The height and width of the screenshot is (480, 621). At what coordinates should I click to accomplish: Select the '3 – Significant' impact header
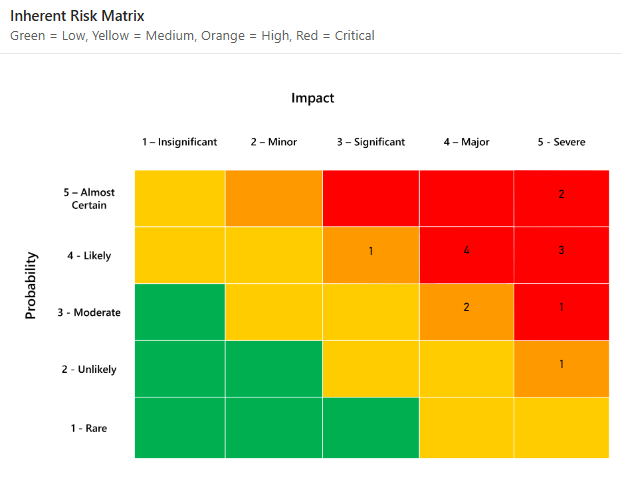370,142
